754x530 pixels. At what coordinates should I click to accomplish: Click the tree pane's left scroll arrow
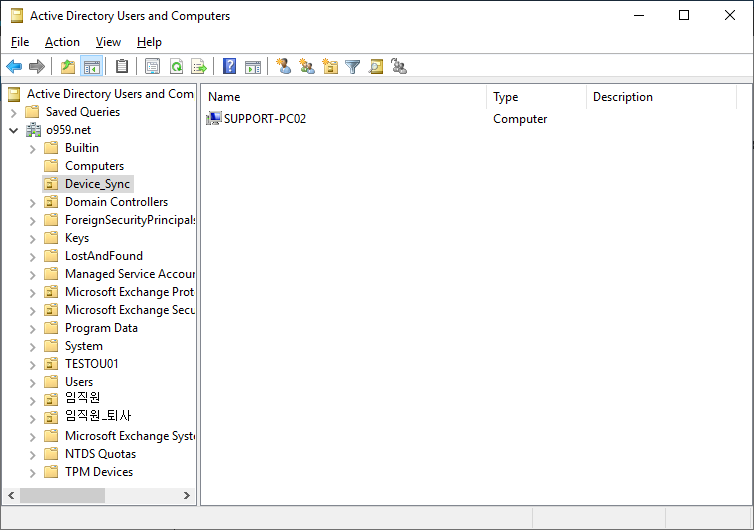pyautogui.click(x=11, y=495)
